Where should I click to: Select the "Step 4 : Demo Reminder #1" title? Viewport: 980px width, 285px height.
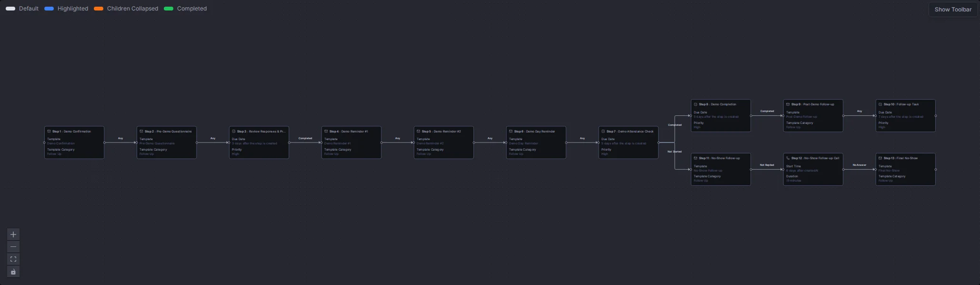[349, 131]
